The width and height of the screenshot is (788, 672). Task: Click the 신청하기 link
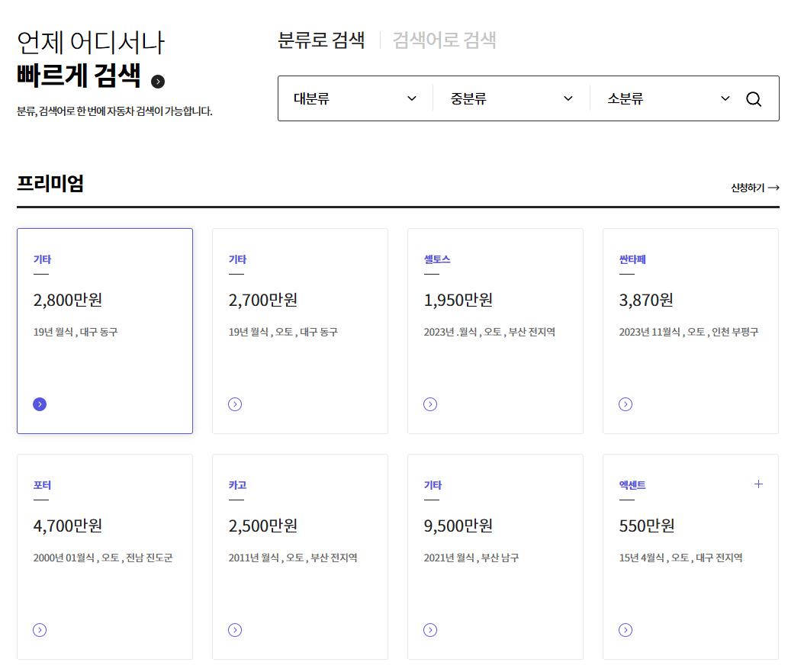[755, 188]
